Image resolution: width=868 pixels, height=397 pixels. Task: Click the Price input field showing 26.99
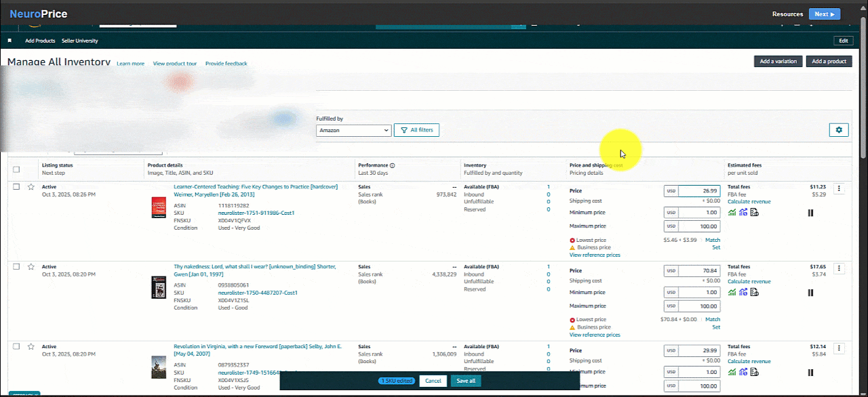click(x=698, y=191)
